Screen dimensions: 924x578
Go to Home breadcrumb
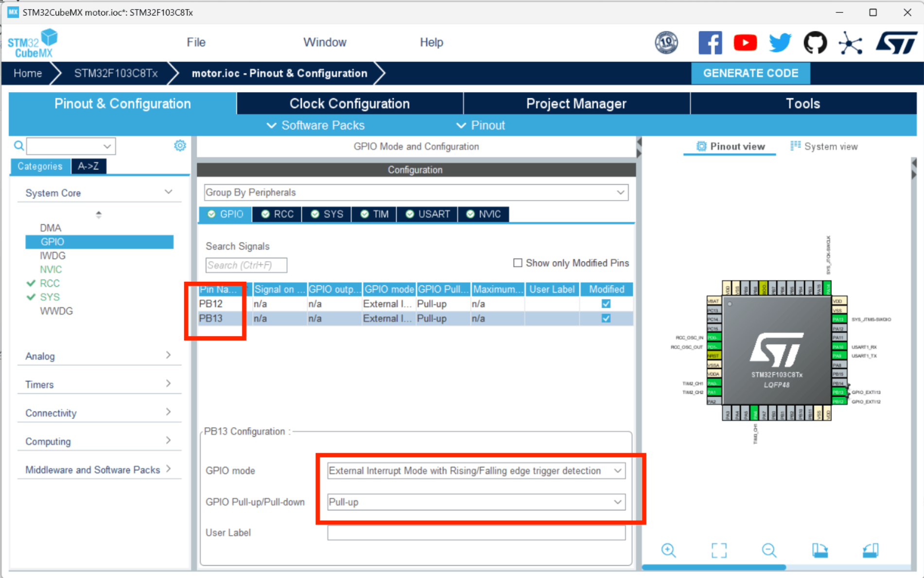[28, 73]
